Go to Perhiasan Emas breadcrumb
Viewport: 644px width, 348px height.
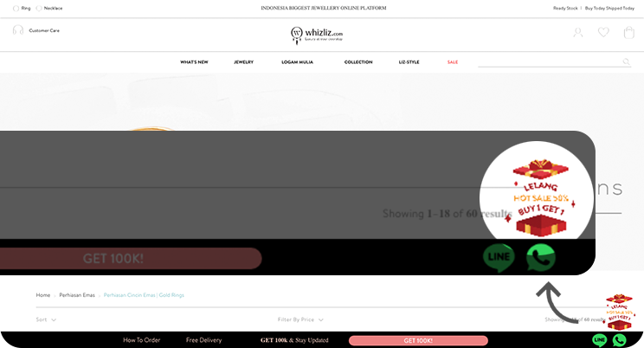pyautogui.click(x=77, y=295)
